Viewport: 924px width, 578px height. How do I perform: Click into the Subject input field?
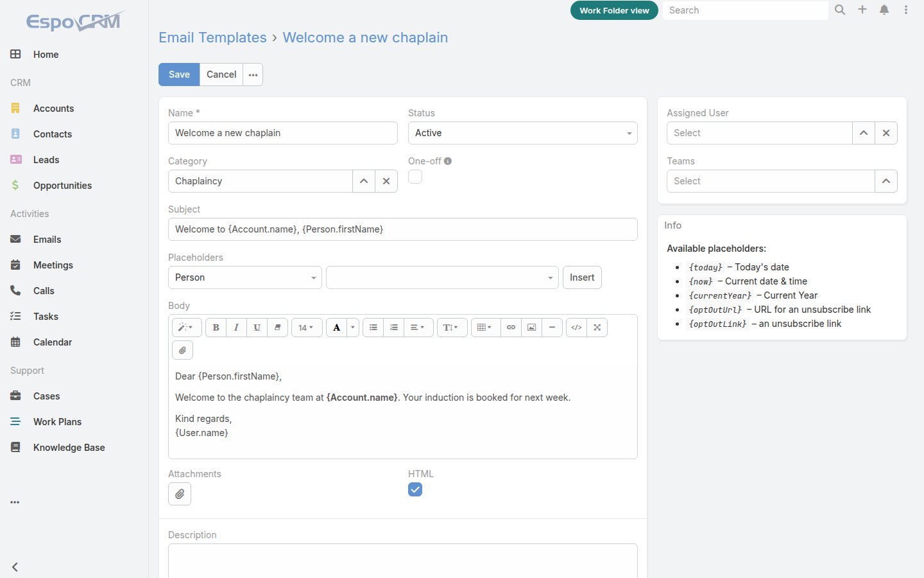click(x=403, y=229)
